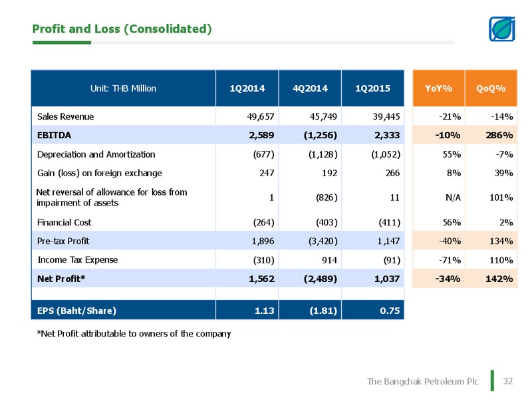Click Pre-tax Profit value 1,147
532x399 pixels.
tap(388, 241)
